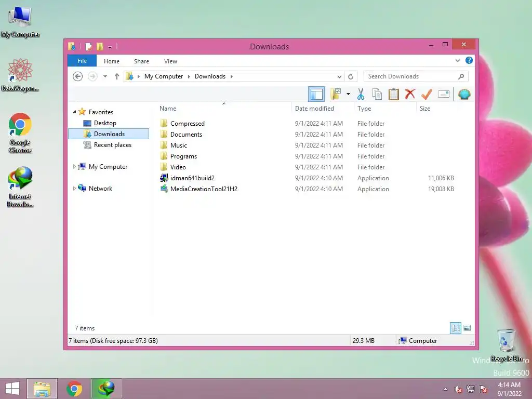Click the Forward navigation arrow
532x399 pixels.
(92, 76)
